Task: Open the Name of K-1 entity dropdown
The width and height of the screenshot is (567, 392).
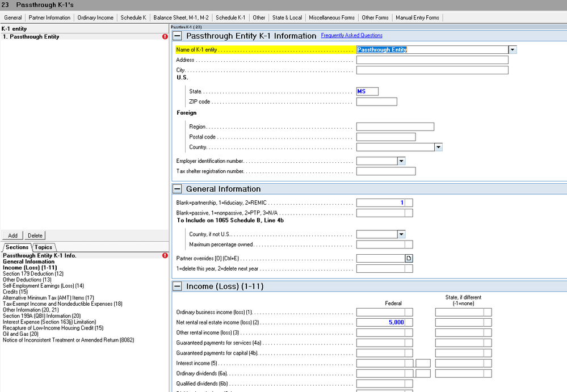Action: coord(513,49)
